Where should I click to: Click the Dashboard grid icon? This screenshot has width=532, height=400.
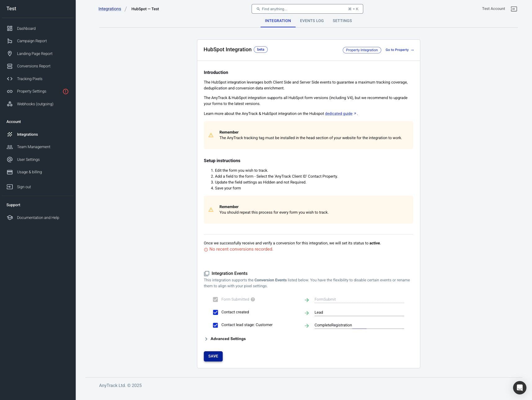point(10,28)
